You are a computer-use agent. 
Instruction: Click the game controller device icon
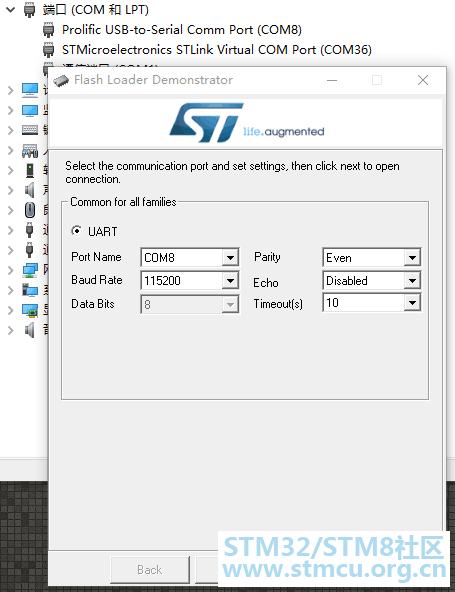point(30,151)
